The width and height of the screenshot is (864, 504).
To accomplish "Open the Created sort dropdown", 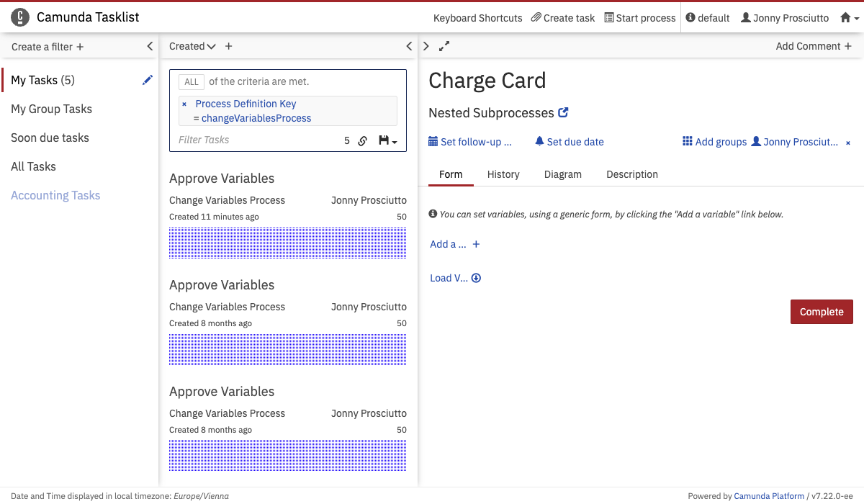I will click(x=192, y=46).
